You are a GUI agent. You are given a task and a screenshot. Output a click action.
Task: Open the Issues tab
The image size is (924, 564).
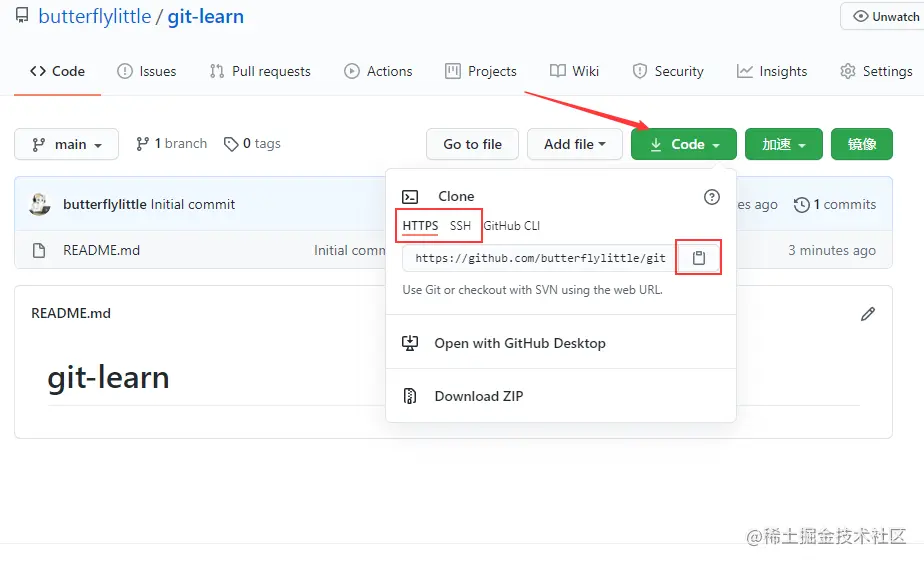(147, 71)
